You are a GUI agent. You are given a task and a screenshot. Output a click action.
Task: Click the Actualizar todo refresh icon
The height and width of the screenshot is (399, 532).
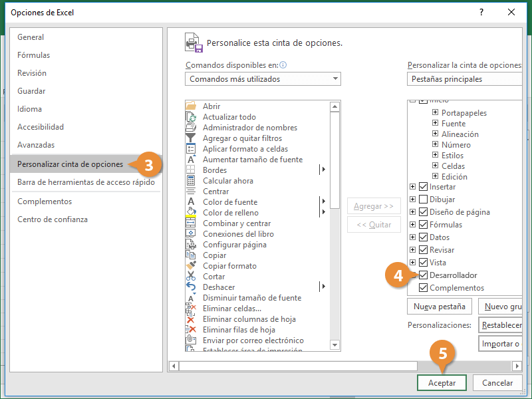click(191, 117)
